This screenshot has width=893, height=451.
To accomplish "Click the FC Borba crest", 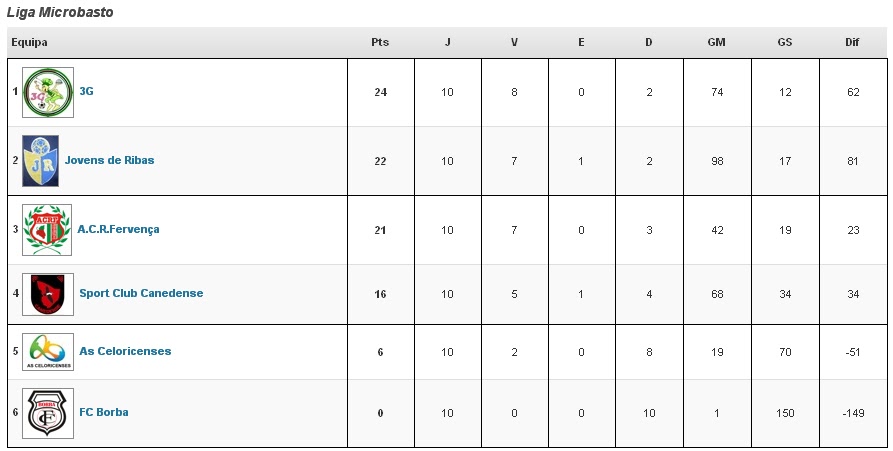I will [48, 413].
